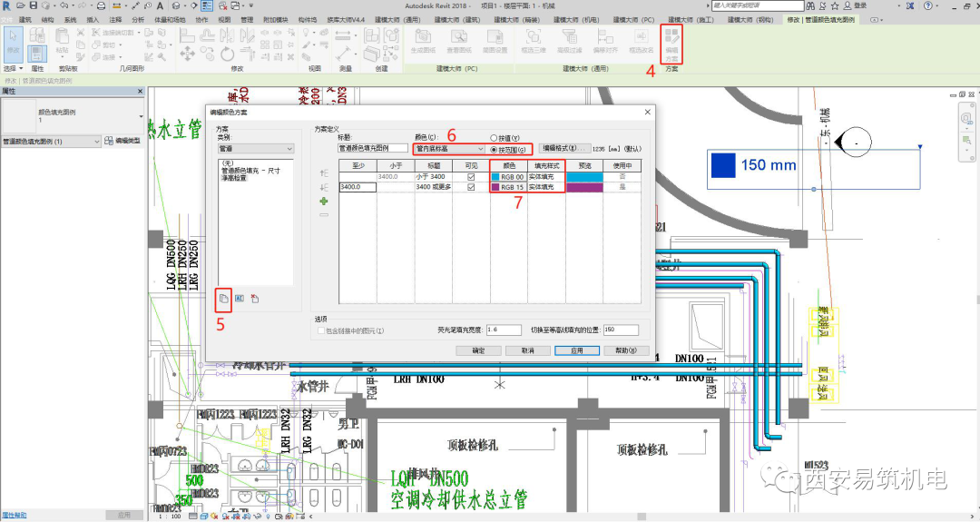Open file from quick access toolbar

20,5
